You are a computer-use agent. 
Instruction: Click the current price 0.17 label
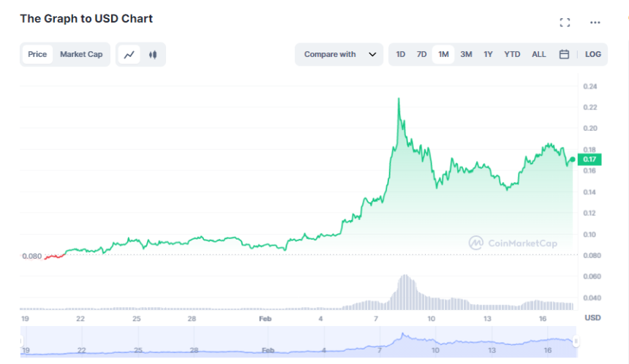[x=590, y=159]
